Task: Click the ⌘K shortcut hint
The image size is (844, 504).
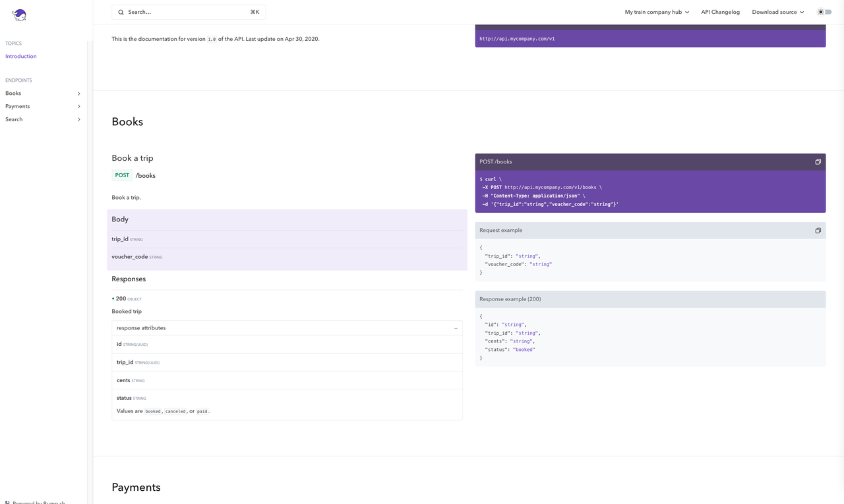Action: click(255, 13)
